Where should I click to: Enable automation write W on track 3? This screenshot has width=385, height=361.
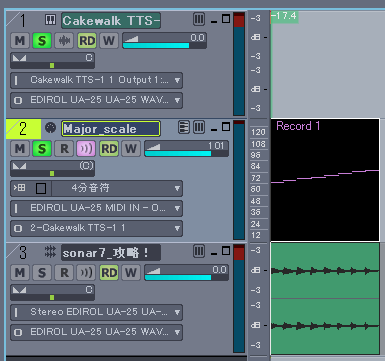click(x=131, y=273)
